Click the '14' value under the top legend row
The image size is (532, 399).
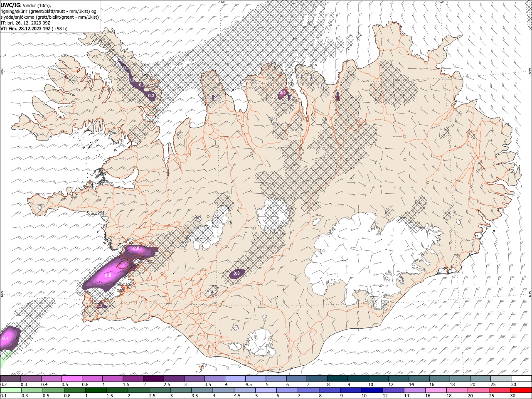[x=411, y=384]
